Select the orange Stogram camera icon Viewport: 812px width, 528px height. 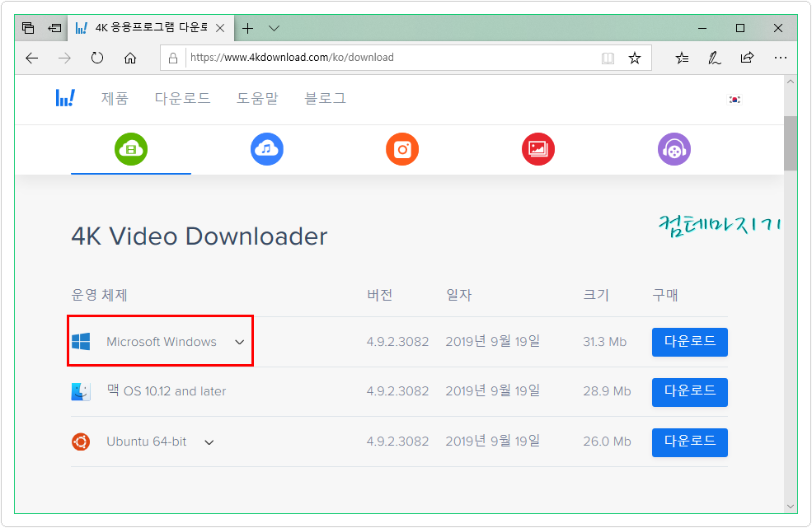pos(402,149)
